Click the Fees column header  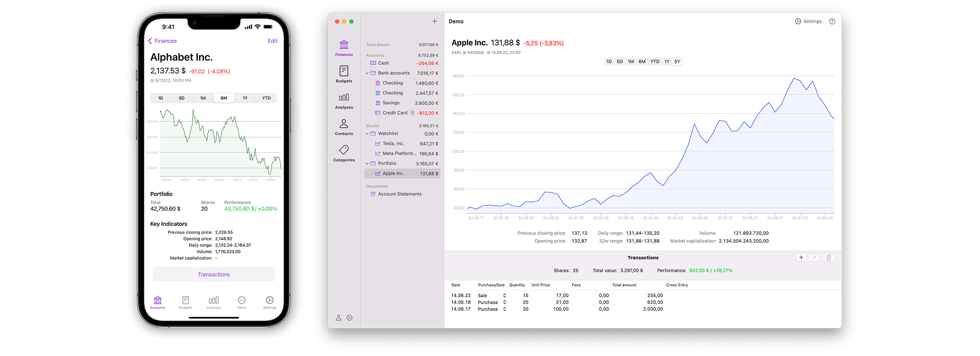[x=576, y=285]
